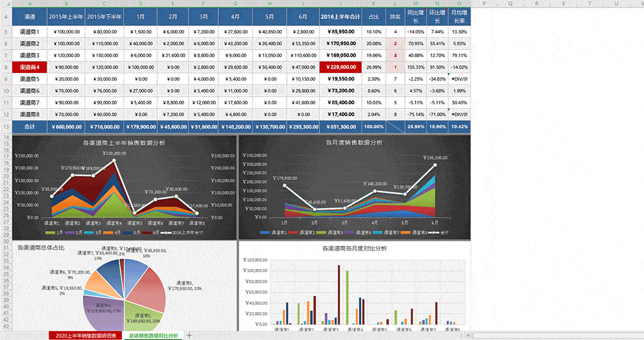Select the 6月 column header cell in the table

click(x=303, y=17)
